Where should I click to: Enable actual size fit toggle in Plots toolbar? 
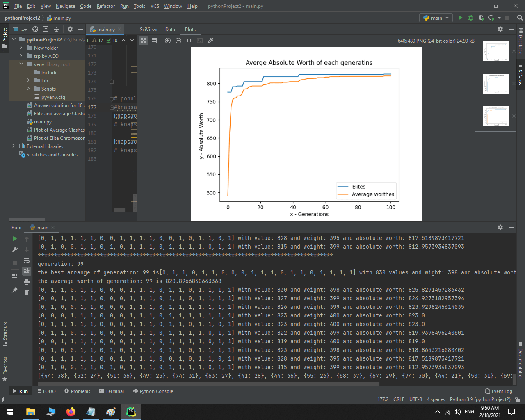click(x=200, y=41)
